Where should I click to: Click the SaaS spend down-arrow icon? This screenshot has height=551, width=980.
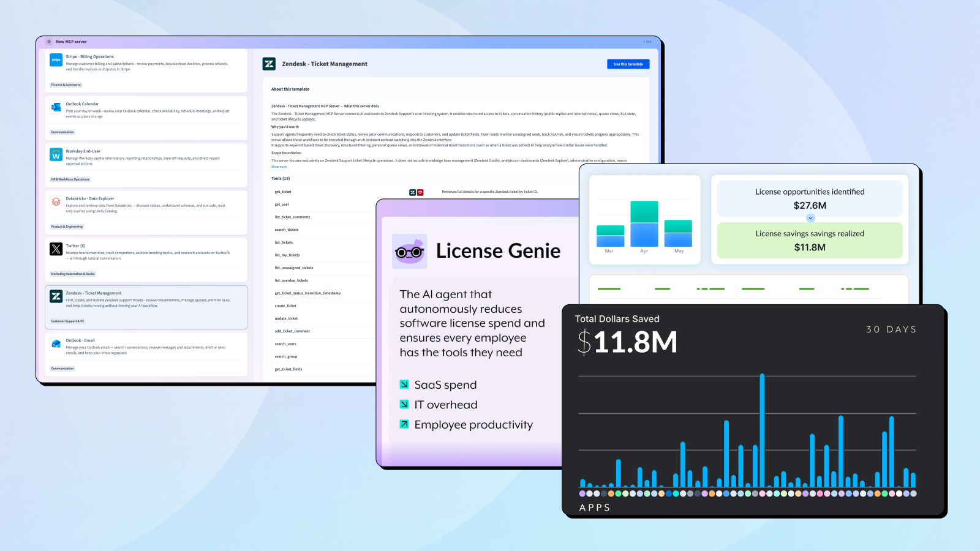(x=404, y=384)
